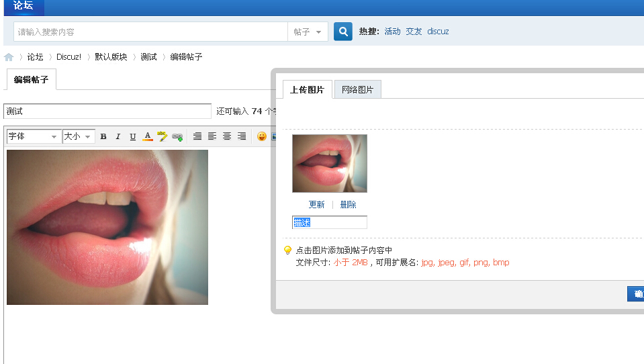Click the blue confirm button in dialog
This screenshot has width=644, height=364.
(636, 293)
